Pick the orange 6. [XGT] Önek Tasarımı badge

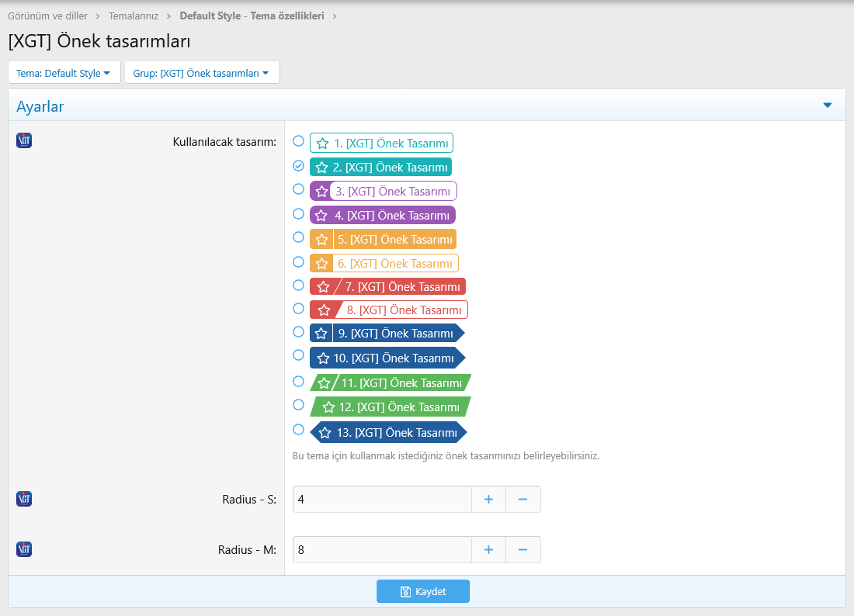point(384,263)
